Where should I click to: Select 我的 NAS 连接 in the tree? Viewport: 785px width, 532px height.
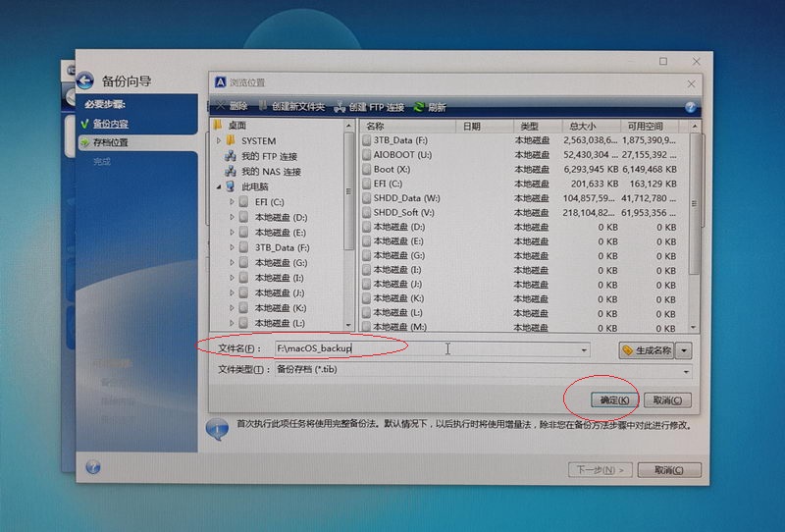(x=272, y=172)
